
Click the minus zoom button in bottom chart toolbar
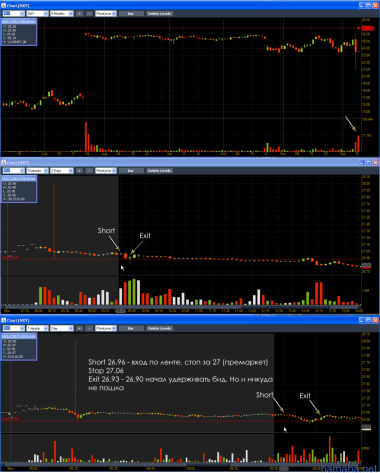coord(89,328)
